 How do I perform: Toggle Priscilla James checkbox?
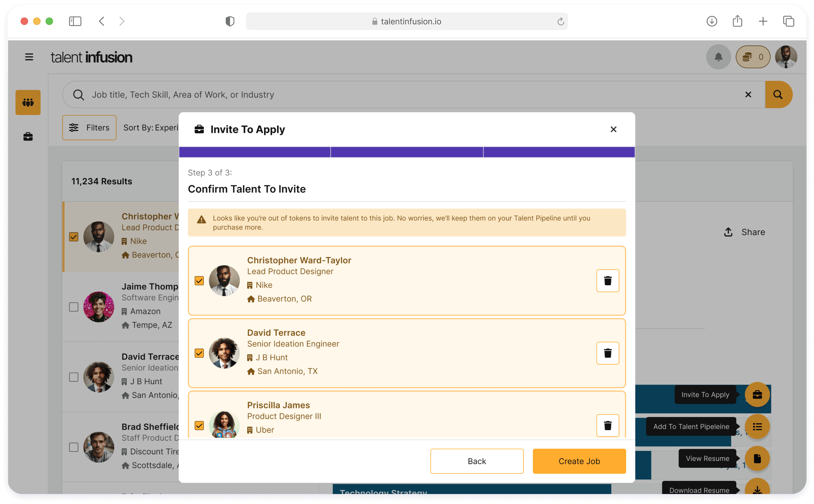199,425
